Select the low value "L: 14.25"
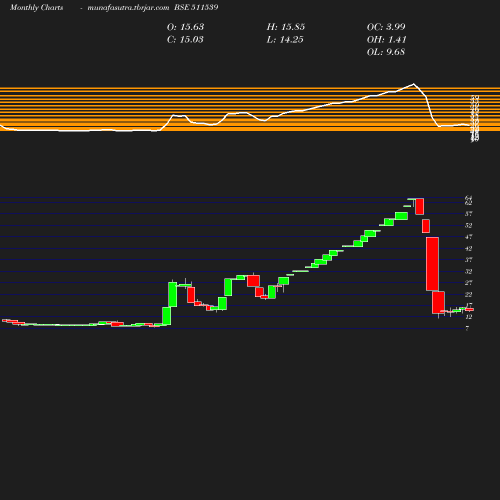The width and height of the screenshot is (500, 500). [285, 40]
